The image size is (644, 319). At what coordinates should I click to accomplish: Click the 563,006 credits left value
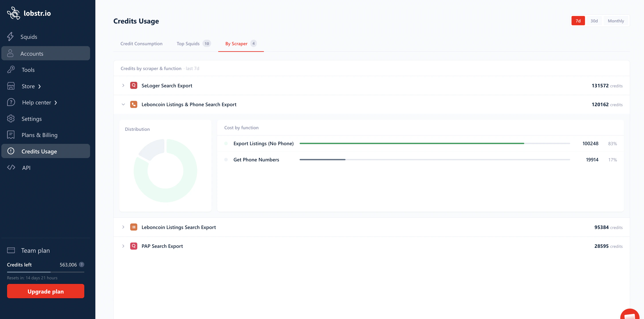68,264
